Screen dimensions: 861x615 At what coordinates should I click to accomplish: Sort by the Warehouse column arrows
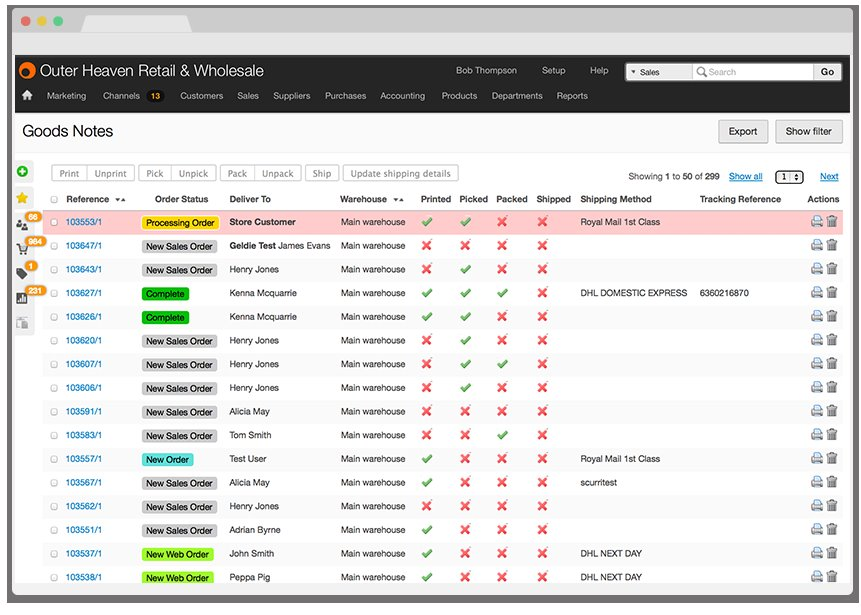pyautogui.click(x=399, y=199)
